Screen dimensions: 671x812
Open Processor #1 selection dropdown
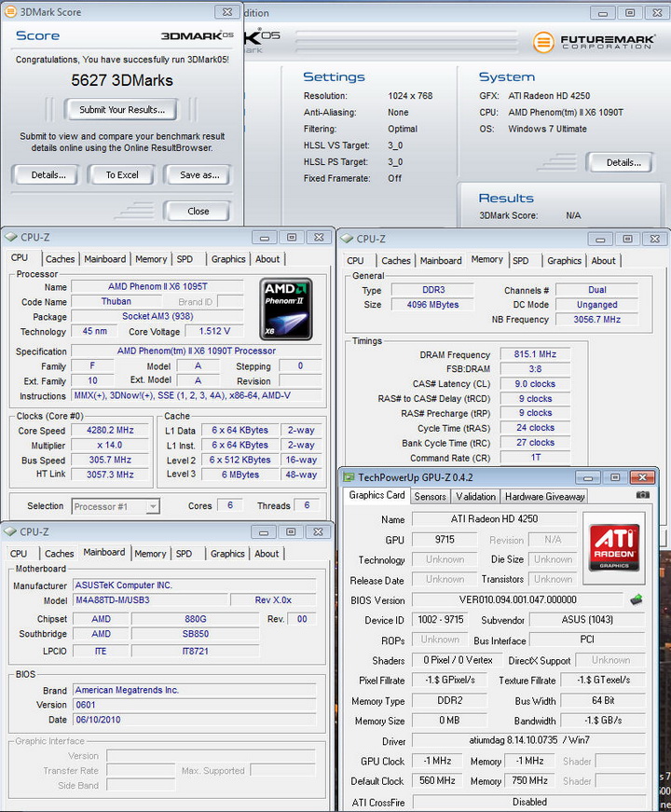pos(152,506)
